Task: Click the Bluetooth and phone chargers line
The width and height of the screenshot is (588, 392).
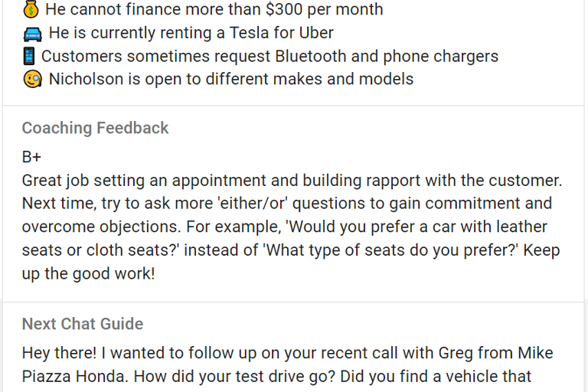Action: [269, 56]
